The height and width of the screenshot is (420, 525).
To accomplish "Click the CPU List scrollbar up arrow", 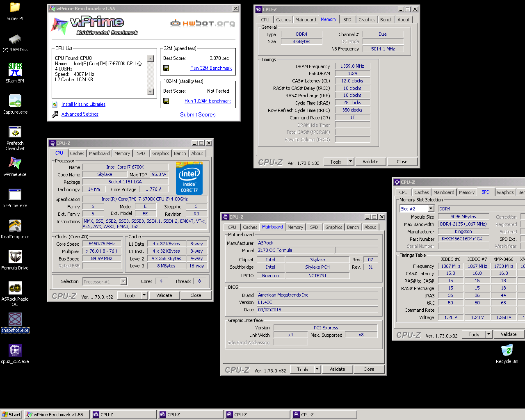I will tap(151, 58).
